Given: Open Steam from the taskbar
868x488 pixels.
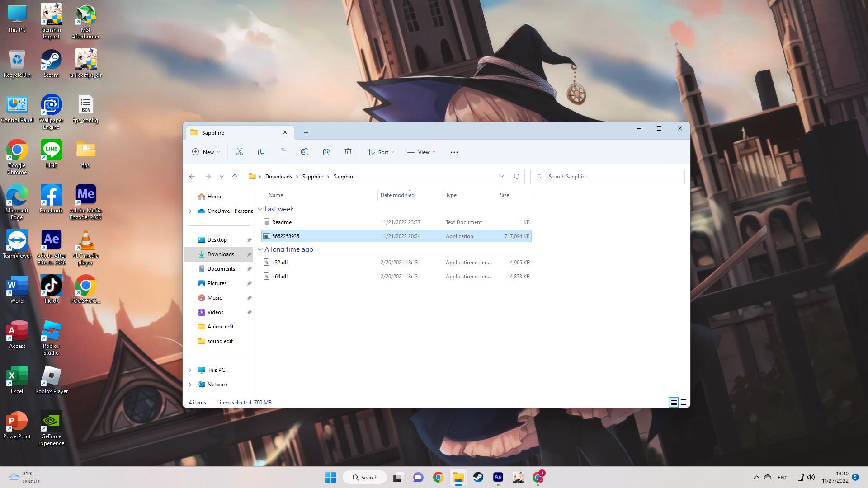Looking at the screenshot, I should [x=478, y=477].
